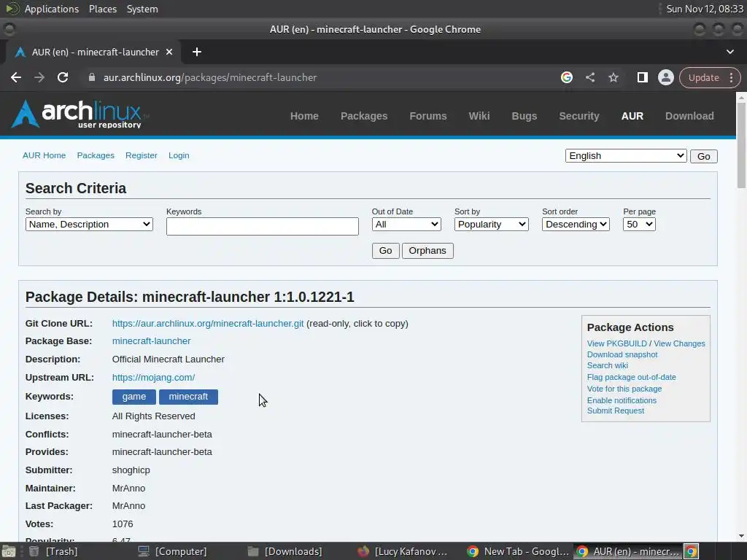
Task: Click the Go button beside language selector
Action: 704,156
